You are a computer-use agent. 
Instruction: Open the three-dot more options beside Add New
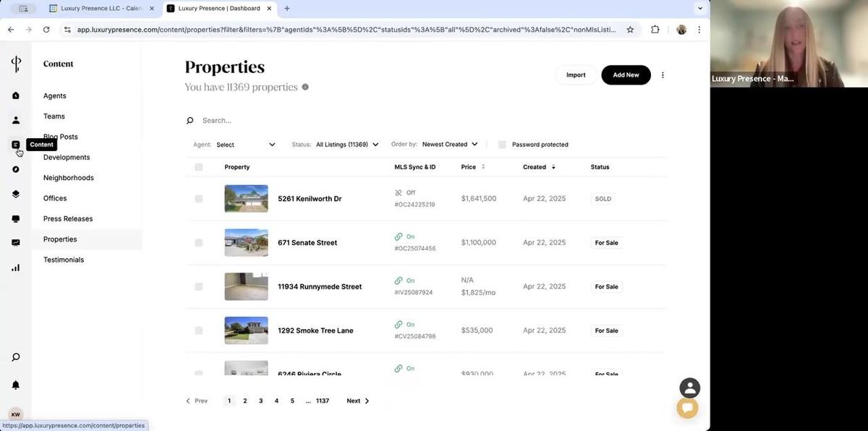pos(663,75)
